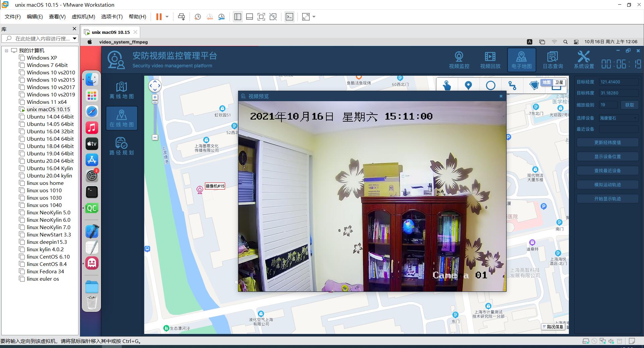
Task: Select the circle drawing map tool
Action: 490,85
